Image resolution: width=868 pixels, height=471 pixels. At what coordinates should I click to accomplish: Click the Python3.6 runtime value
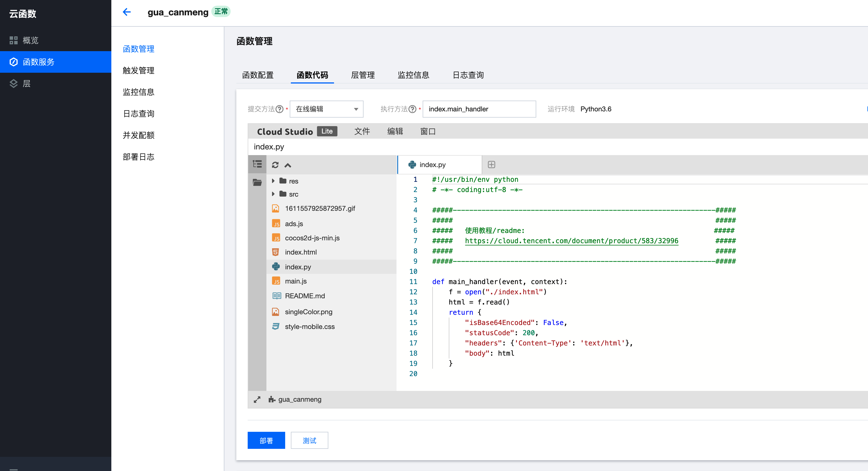[596, 109]
